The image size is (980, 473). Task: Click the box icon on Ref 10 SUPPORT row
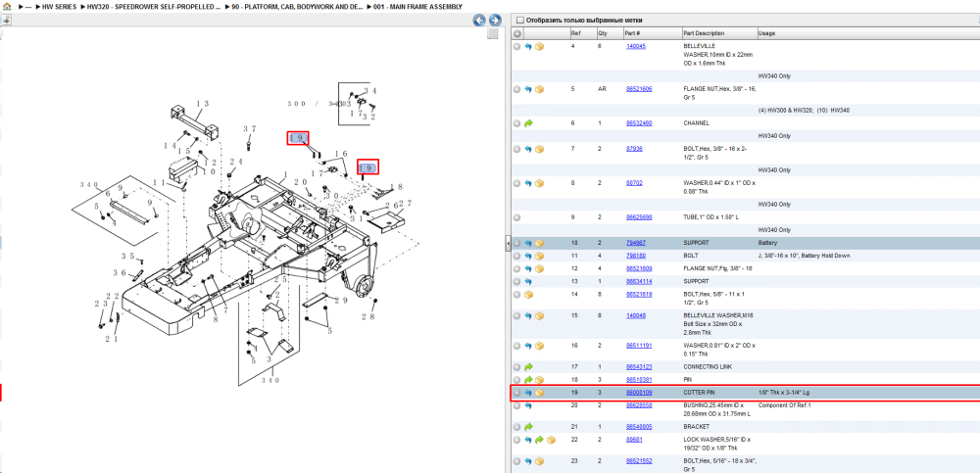pos(539,243)
